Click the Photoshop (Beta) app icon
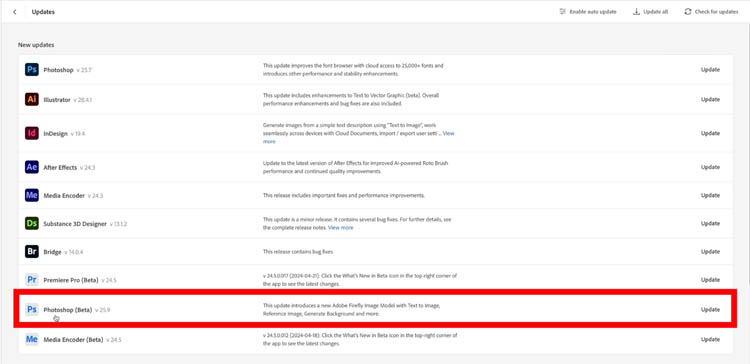Image resolution: width=750 pixels, height=364 pixels. [32, 310]
